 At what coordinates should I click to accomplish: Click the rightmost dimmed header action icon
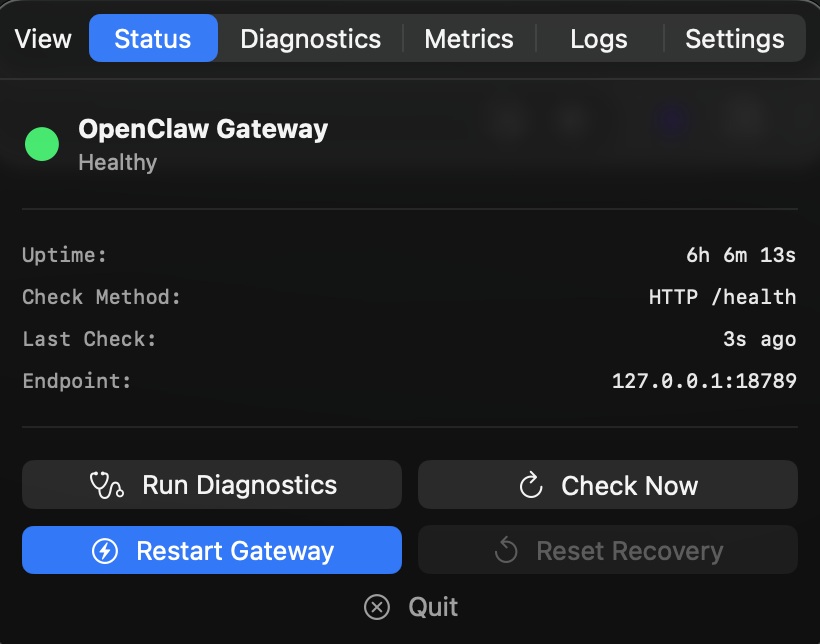click(744, 119)
